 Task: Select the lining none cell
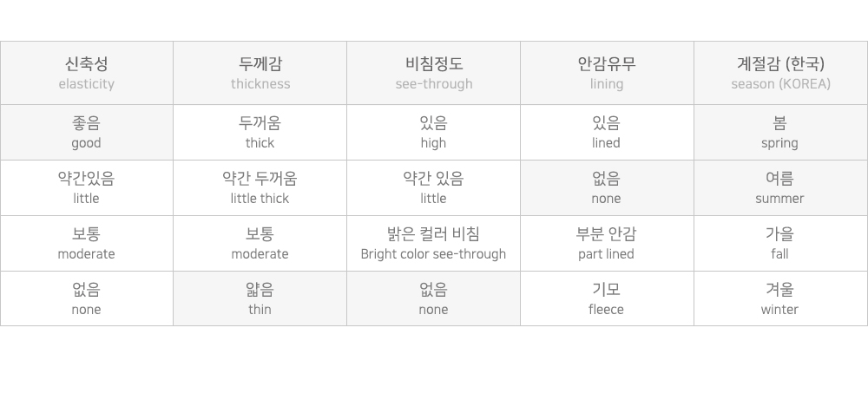tap(607, 187)
